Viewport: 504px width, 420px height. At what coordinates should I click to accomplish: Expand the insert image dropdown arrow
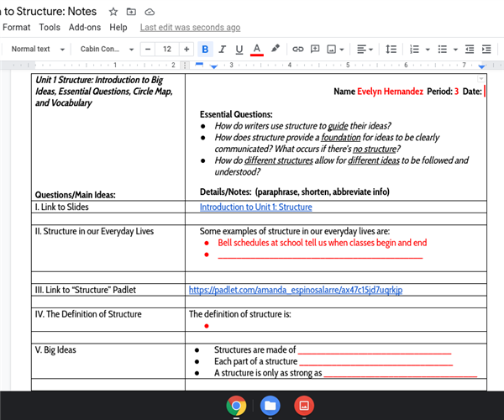click(342, 50)
